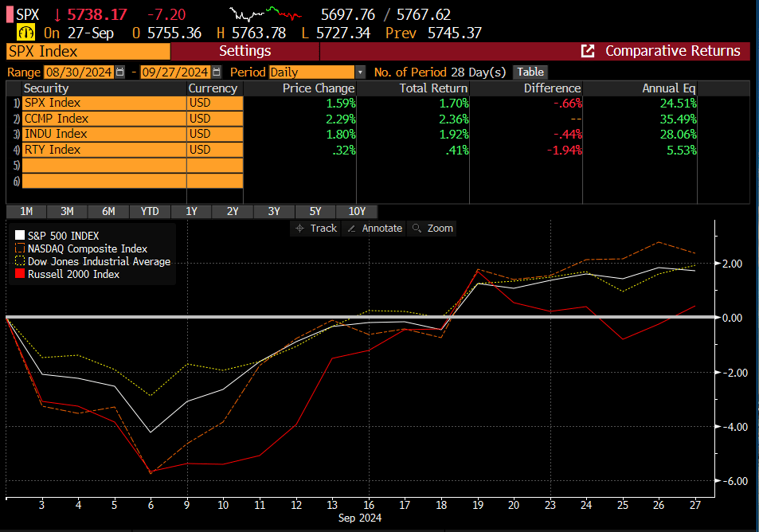The image size is (759, 532).
Task: Click the Russell 2000 Index legend label
Action: click(x=73, y=274)
